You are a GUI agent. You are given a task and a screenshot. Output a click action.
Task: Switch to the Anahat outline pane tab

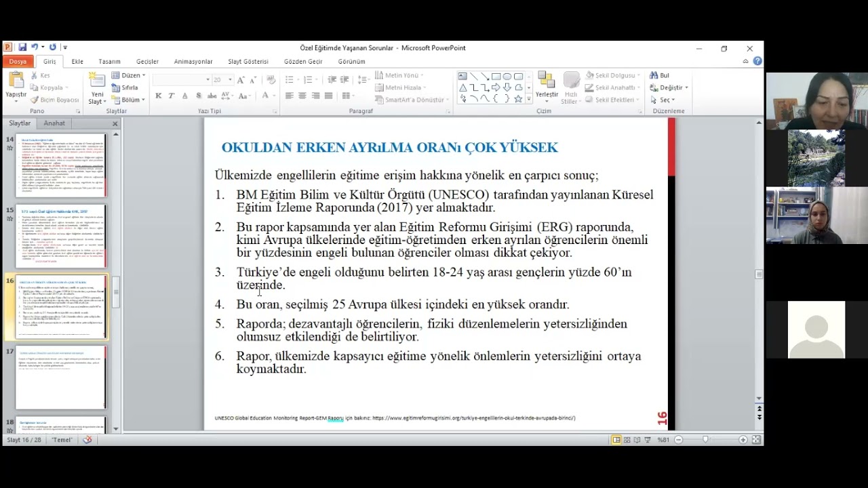pyautogui.click(x=54, y=123)
